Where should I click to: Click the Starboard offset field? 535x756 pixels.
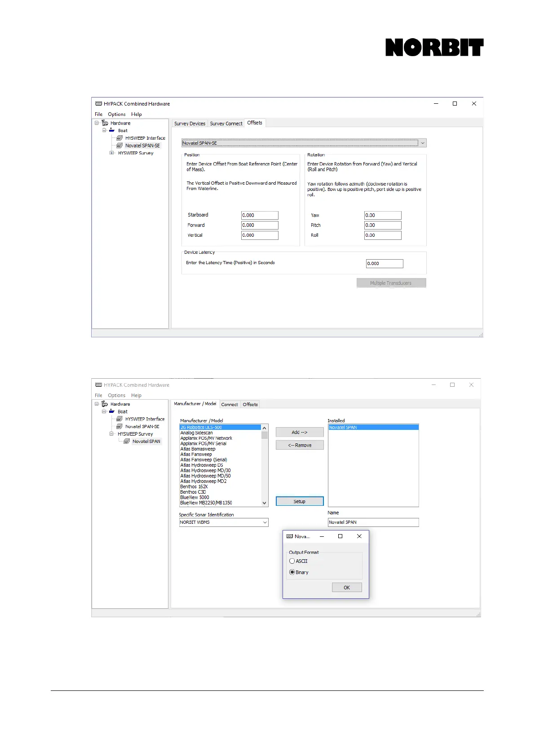[x=260, y=215]
